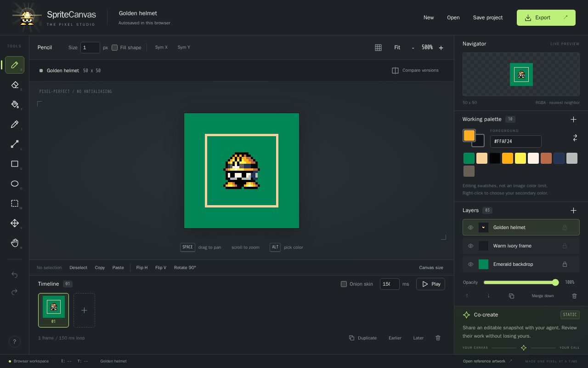Select the Marquee selection tool
The image size is (588, 368).
pos(15,203)
